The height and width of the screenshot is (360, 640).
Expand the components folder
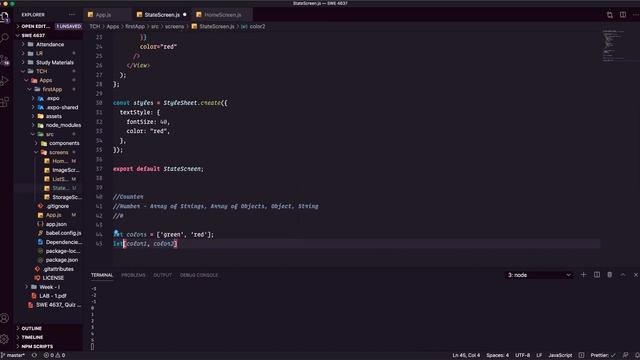(x=49, y=143)
